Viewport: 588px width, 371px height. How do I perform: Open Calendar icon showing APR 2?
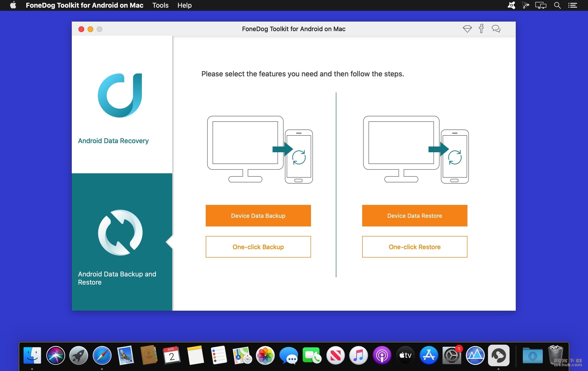pos(172,355)
